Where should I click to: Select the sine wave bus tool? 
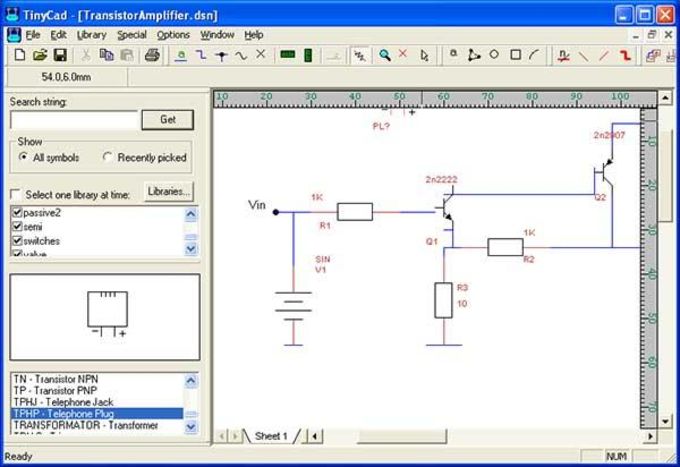[x=241, y=55]
